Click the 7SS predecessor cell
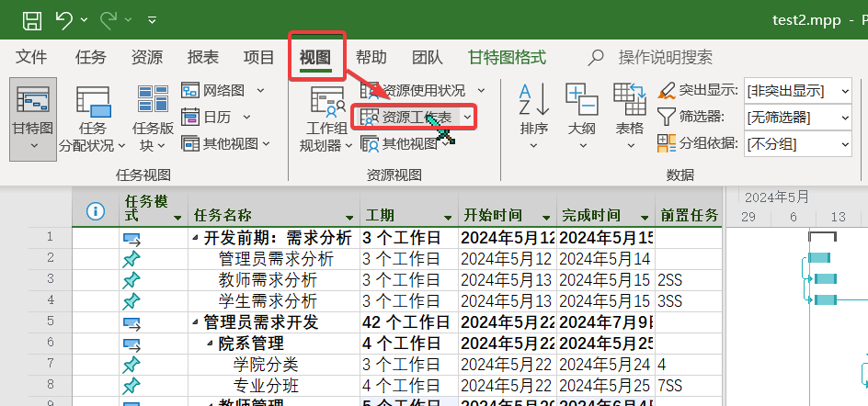This screenshot has height=406, width=868. point(690,386)
